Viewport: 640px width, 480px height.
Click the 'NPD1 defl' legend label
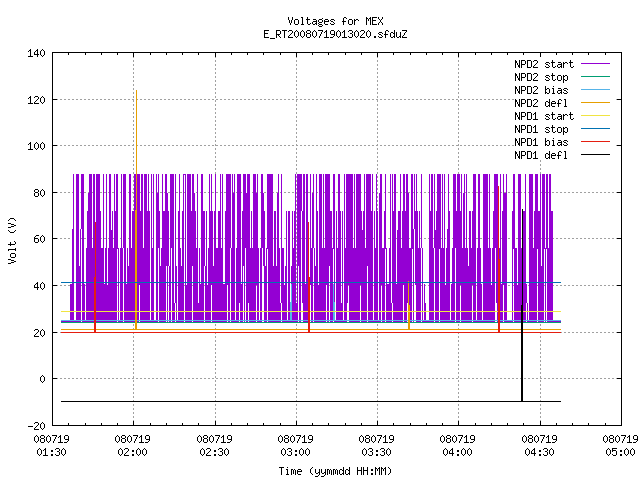[541, 156]
